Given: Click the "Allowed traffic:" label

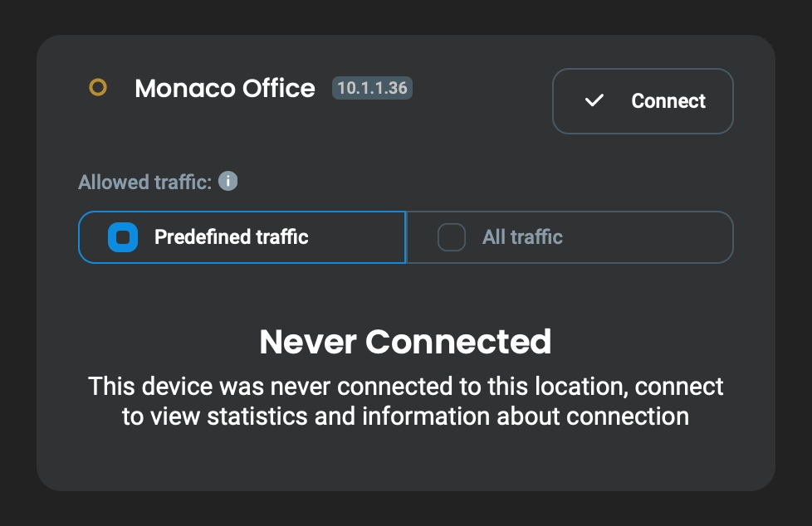Looking at the screenshot, I should coord(145,182).
